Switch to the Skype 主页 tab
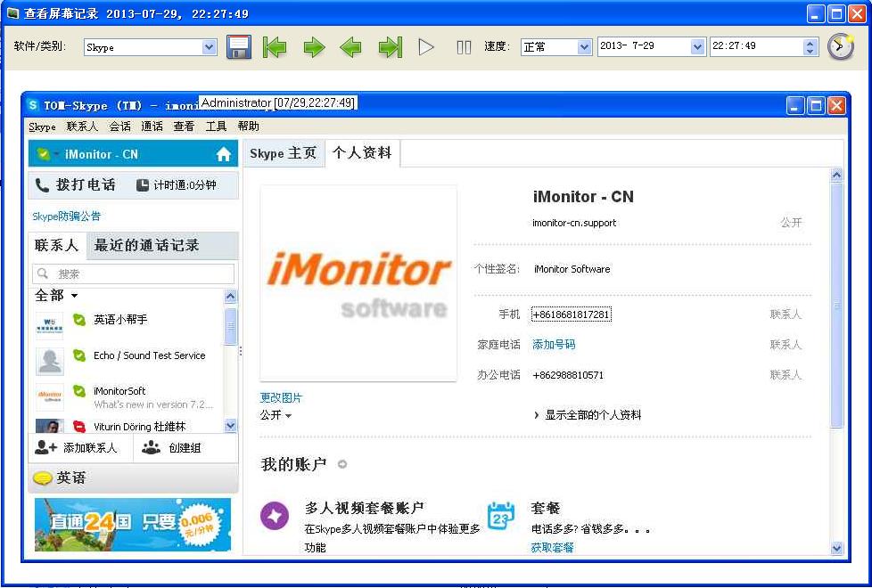Image resolution: width=872 pixels, height=588 pixels. pyautogui.click(x=283, y=153)
